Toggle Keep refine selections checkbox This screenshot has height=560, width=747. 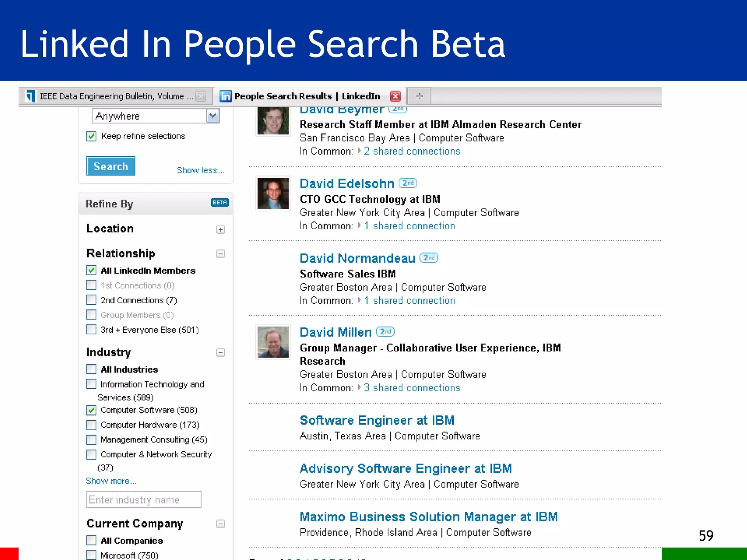pos(91,136)
